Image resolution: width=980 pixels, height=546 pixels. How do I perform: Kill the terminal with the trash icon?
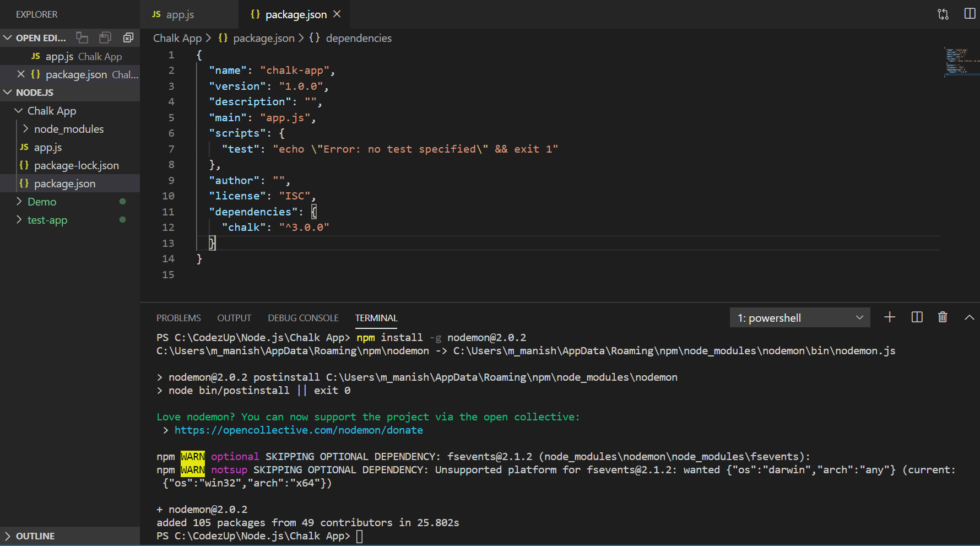943,317
